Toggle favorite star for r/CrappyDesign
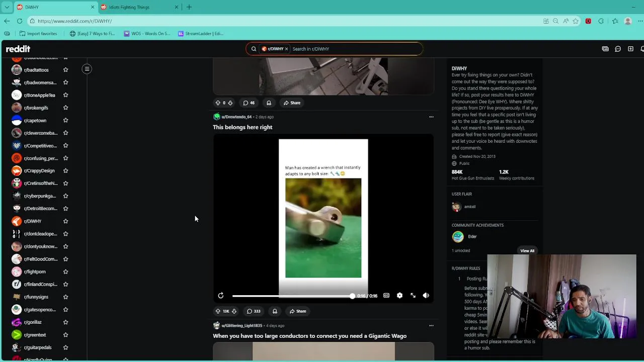This screenshot has width=644, height=362. [x=65, y=170]
